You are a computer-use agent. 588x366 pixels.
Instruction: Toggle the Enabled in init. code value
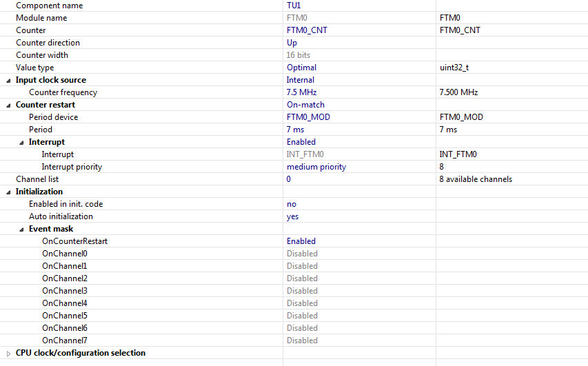(x=292, y=204)
